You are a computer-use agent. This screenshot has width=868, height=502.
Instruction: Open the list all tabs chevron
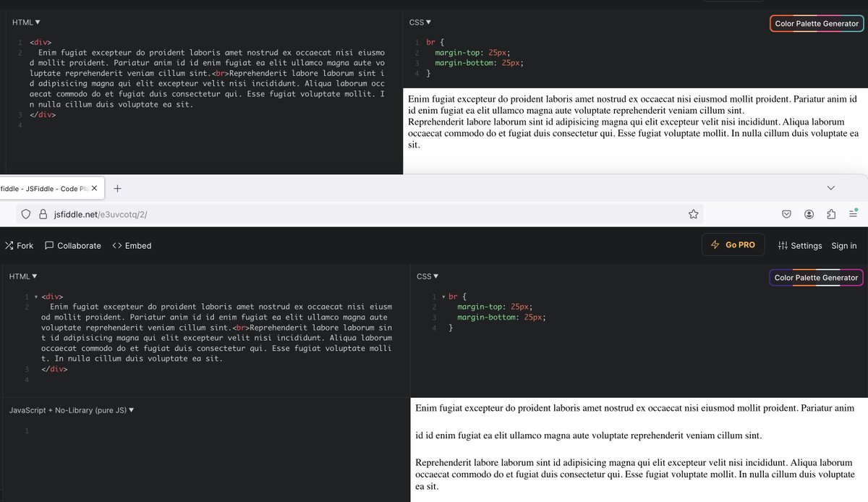(830, 188)
